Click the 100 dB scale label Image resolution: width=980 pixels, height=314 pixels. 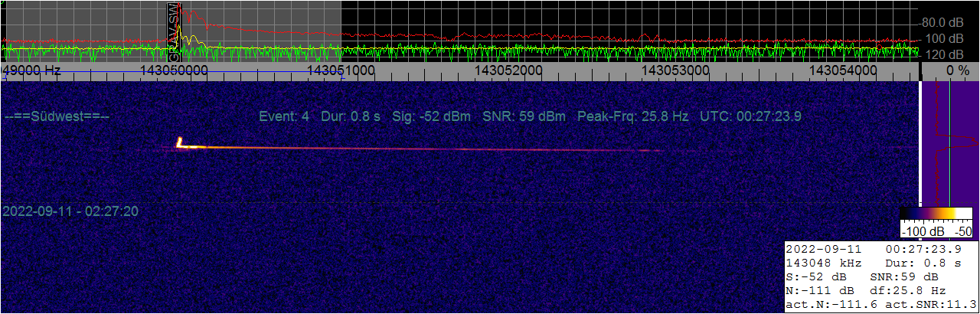[945, 38]
